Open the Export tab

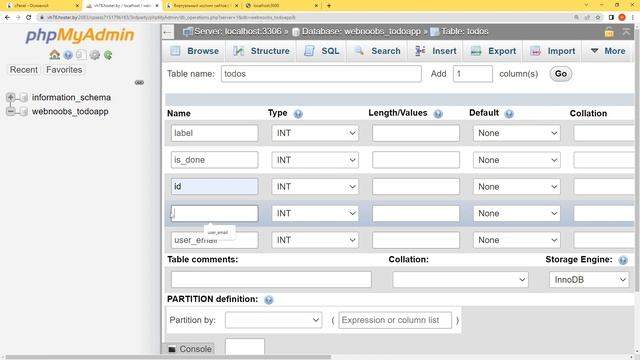click(x=493, y=51)
